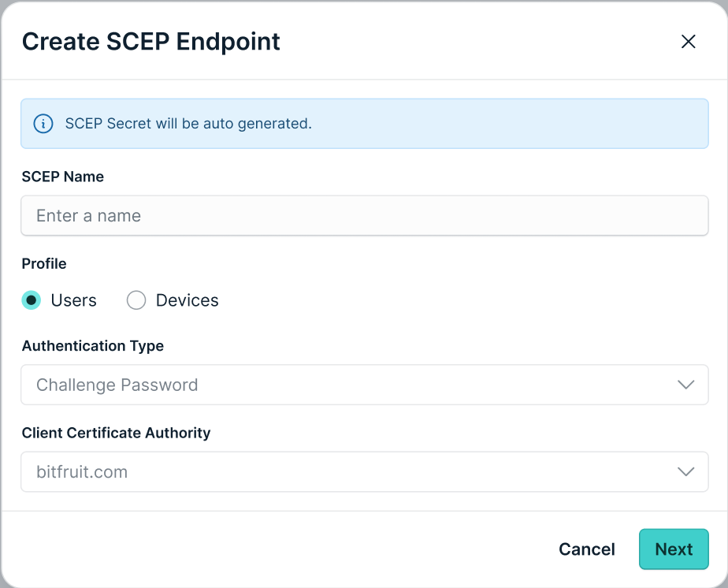The height and width of the screenshot is (588, 728).
Task: Open the bitfruit.com certificate authority dropdown
Action: pyautogui.click(x=365, y=471)
